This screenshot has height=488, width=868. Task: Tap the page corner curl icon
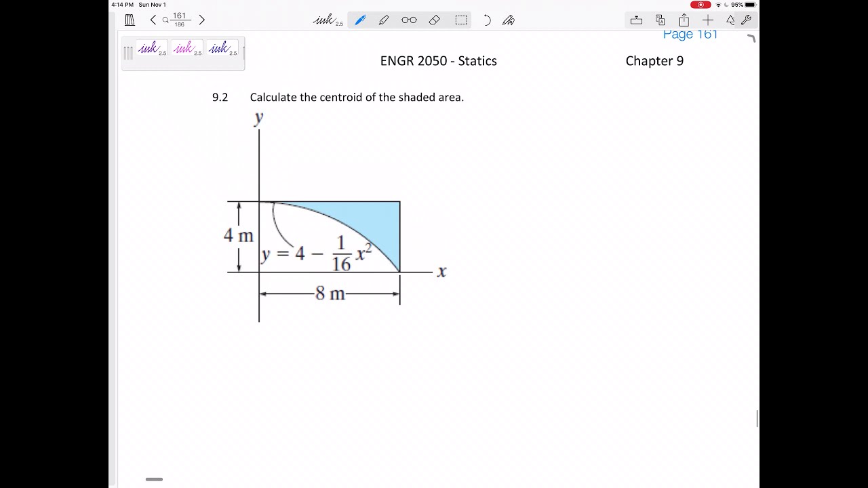pos(751,39)
